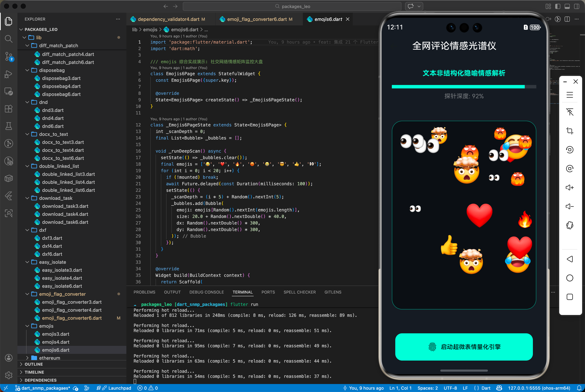Toggle the primary side bar layout
Image resolution: width=585 pixels, height=392 pixels.
click(x=558, y=6)
